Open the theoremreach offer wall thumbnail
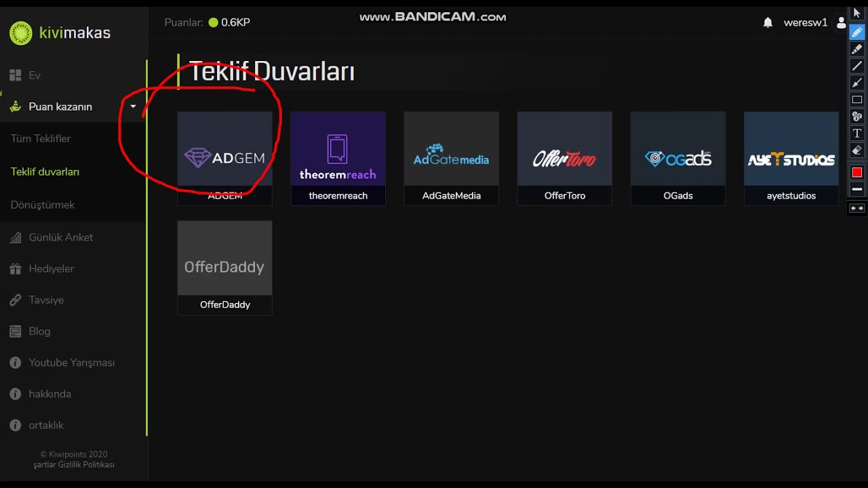 click(338, 149)
